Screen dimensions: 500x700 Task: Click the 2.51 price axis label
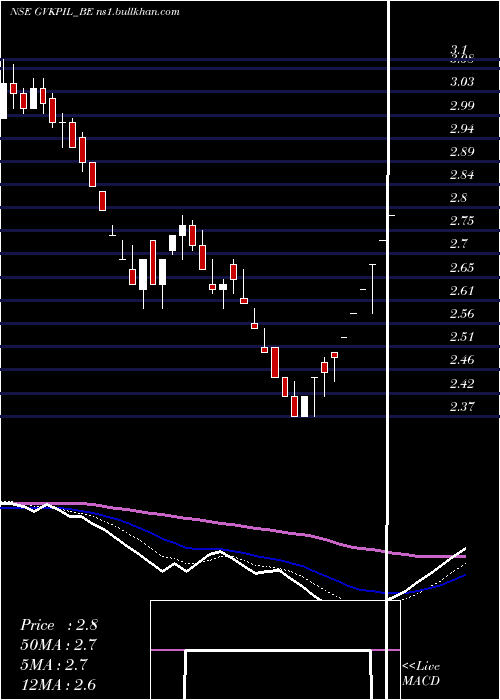pyautogui.click(x=462, y=337)
